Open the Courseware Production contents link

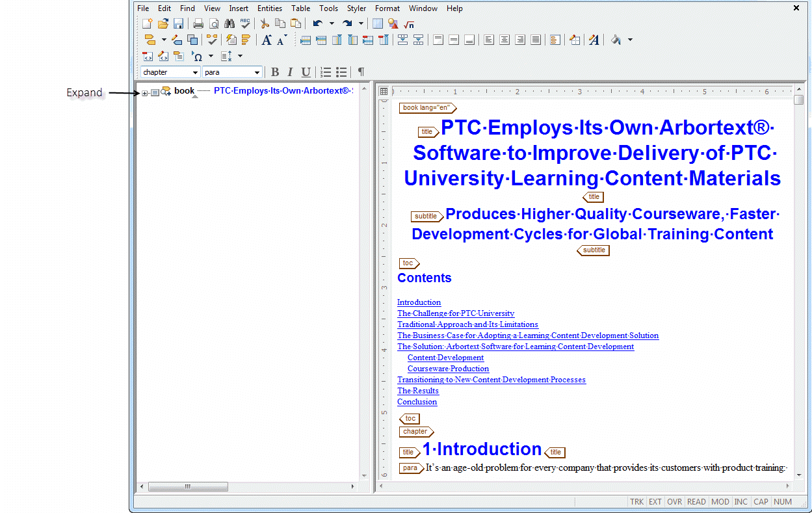(x=448, y=369)
